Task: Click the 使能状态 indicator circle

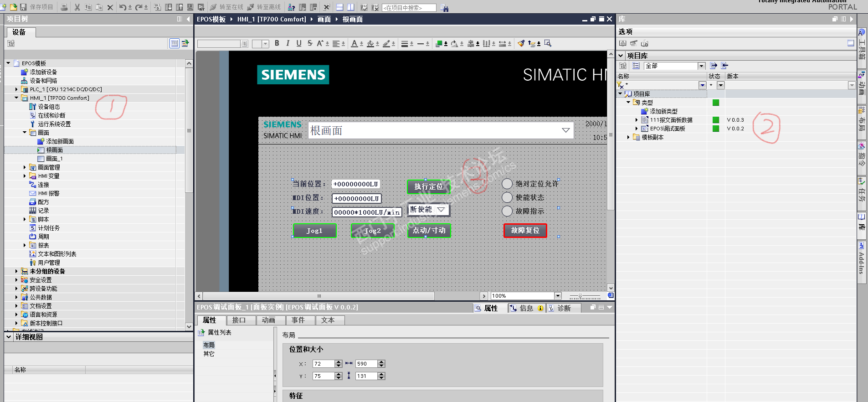Action: pos(507,197)
